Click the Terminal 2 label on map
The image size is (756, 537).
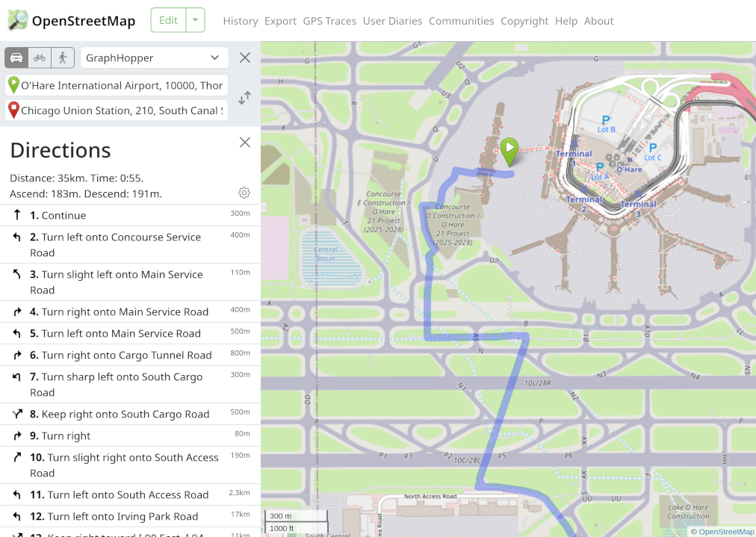[584, 204]
